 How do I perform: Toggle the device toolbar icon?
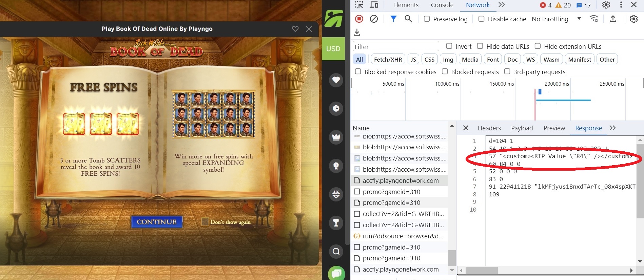(x=374, y=5)
